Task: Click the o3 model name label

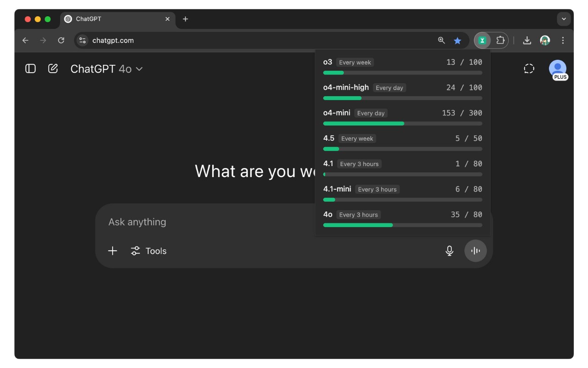Action: click(328, 62)
